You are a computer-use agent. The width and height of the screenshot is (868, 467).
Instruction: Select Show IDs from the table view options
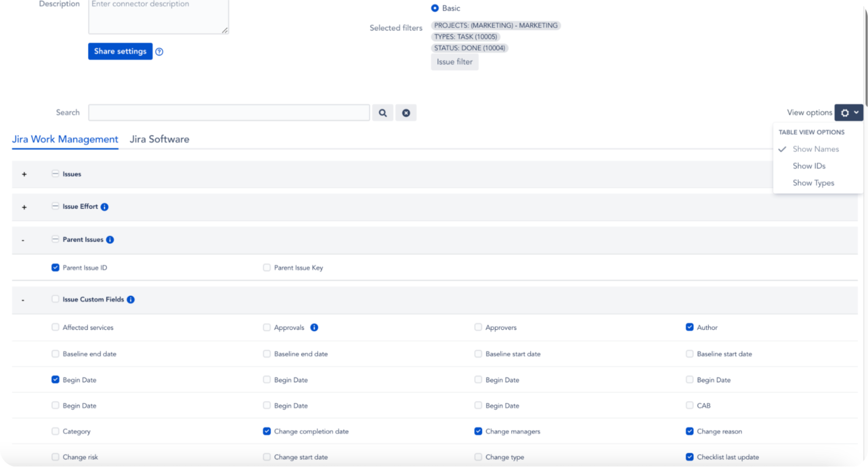coord(809,166)
